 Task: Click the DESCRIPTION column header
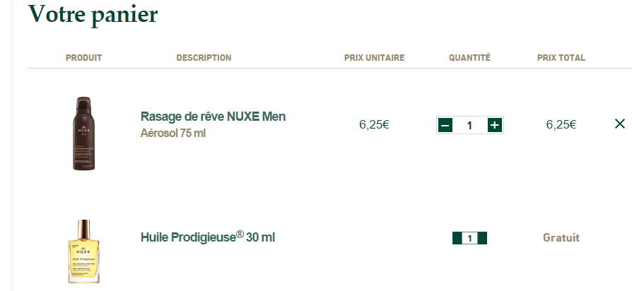pyautogui.click(x=204, y=58)
